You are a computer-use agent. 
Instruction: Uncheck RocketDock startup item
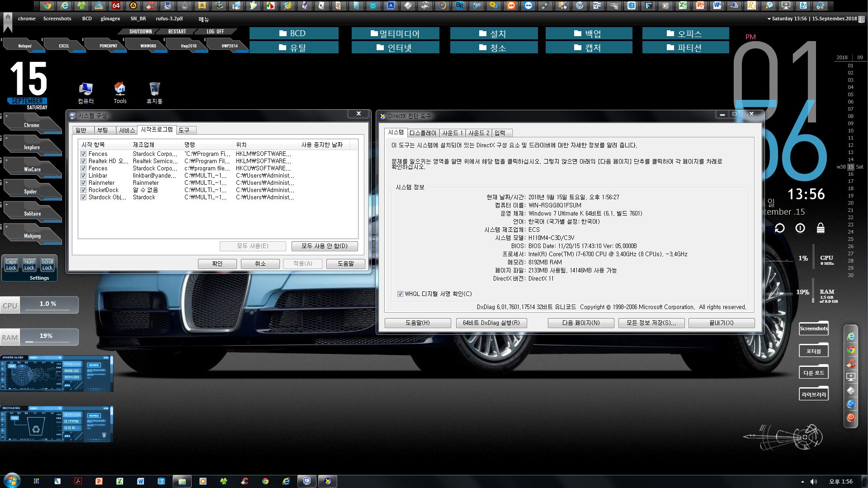[x=83, y=190]
